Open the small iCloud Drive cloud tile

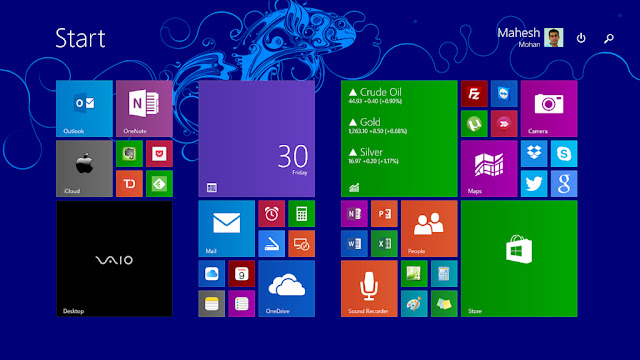pyautogui.click(x=211, y=273)
